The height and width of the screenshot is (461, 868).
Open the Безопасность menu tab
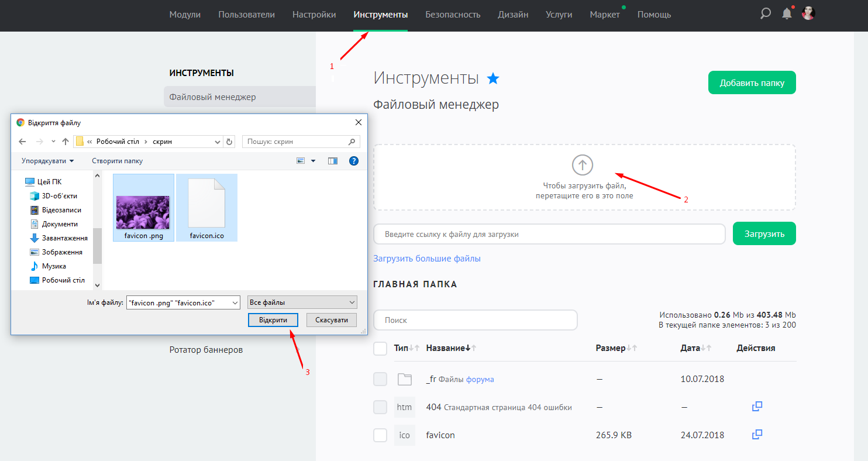453,15
